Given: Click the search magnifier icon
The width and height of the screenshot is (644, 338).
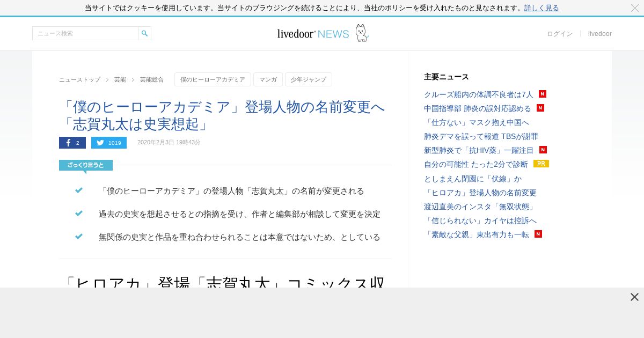Looking at the screenshot, I should coord(144,33).
